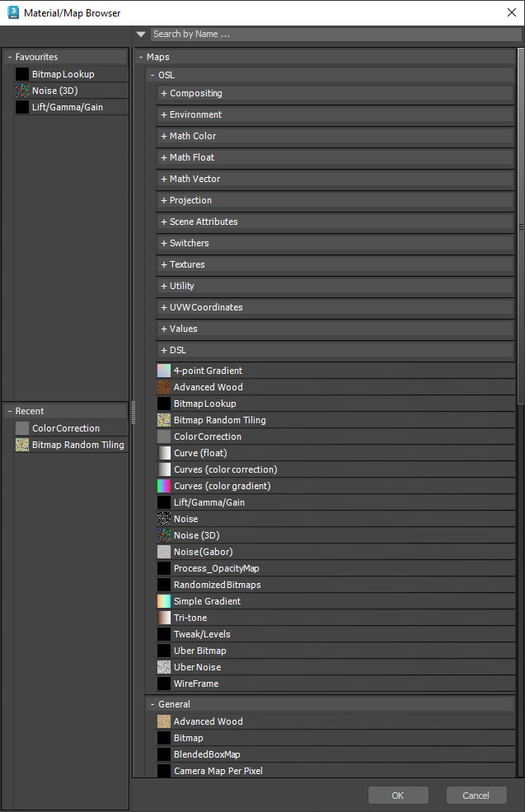Click the Process_OpacityMap icon
Image resolution: width=525 pixels, height=812 pixels.
(x=164, y=568)
